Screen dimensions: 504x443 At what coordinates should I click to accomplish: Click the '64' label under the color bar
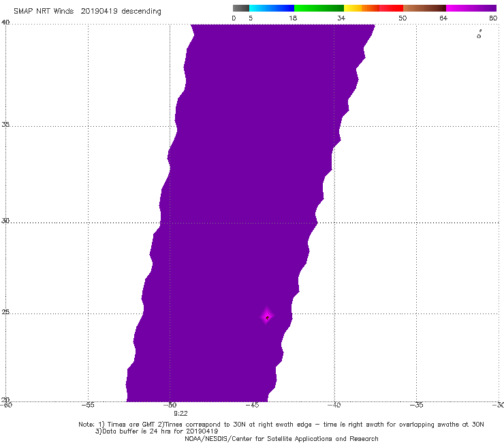443,18
